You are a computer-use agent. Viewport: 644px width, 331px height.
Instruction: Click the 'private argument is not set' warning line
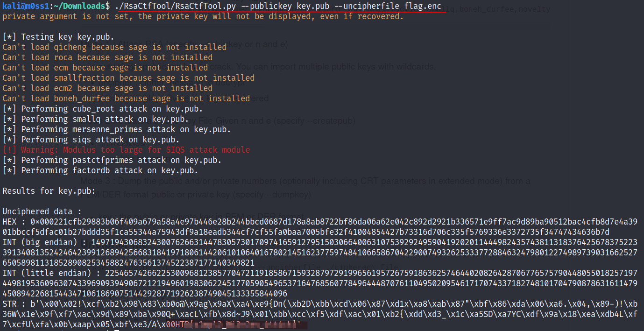tap(203, 16)
